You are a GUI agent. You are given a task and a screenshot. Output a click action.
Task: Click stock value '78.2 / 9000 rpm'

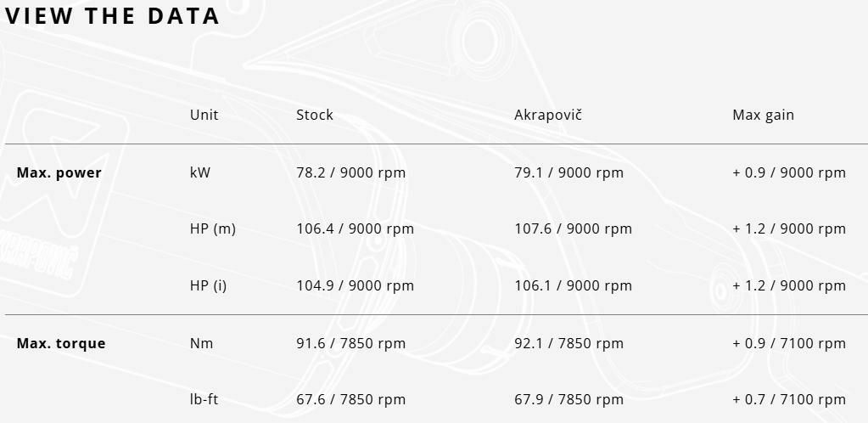(350, 172)
